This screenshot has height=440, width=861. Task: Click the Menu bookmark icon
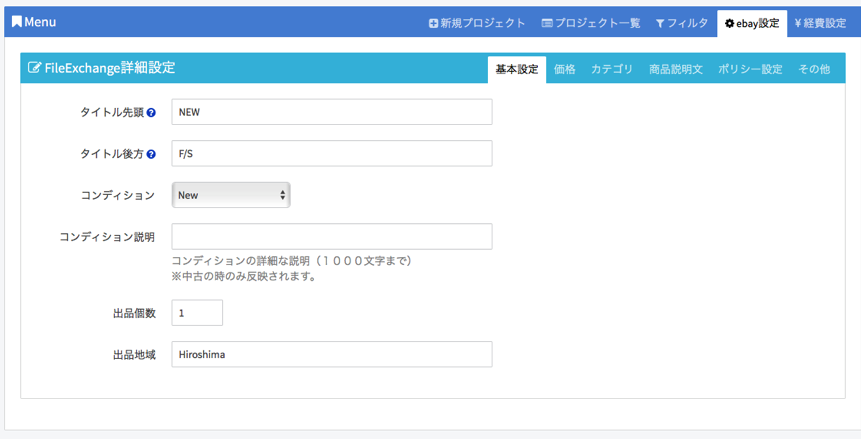17,22
